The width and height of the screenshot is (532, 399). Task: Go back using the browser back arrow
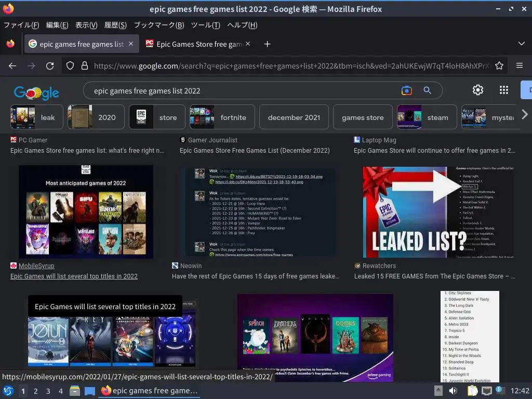[x=12, y=66]
